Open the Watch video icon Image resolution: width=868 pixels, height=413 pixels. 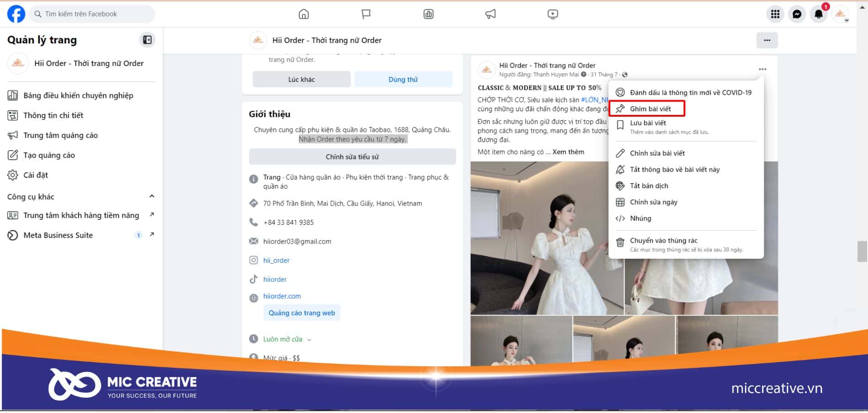point(552,14)
